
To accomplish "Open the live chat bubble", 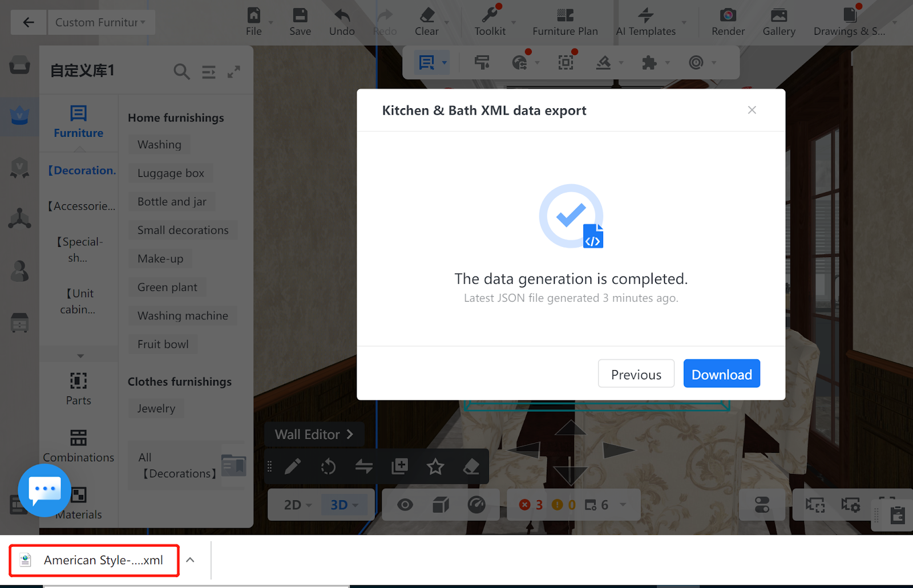I will [x=45, y=490].
